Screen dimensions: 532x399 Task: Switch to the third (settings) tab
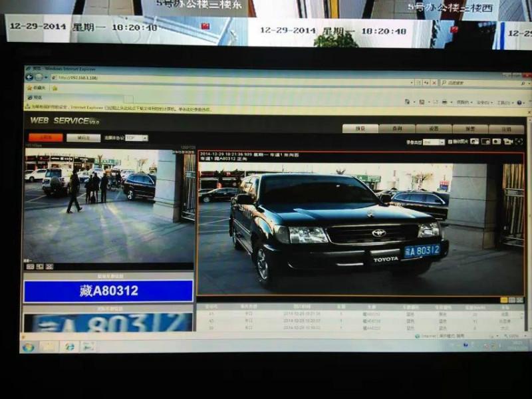click(434, 129)
